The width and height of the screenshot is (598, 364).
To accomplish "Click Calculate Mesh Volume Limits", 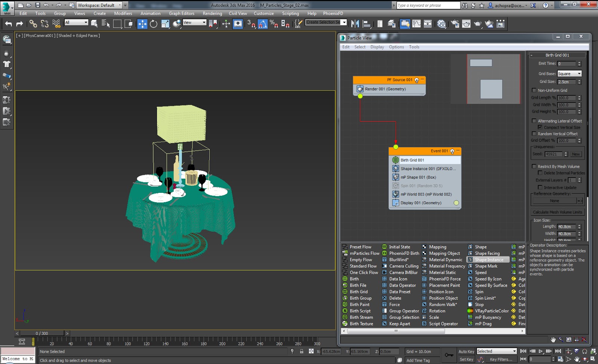I will [x=557, y=212].
